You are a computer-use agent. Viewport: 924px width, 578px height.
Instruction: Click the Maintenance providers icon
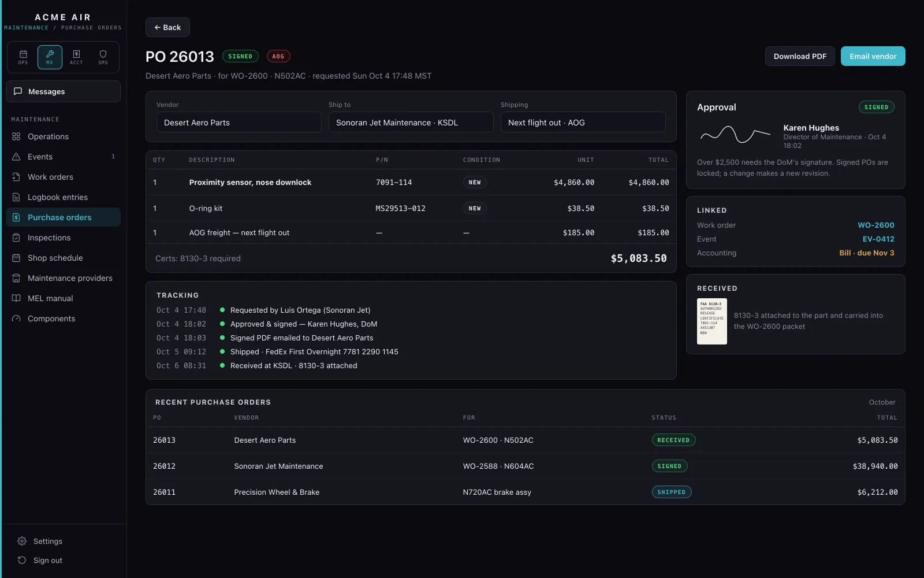(16, 278)
